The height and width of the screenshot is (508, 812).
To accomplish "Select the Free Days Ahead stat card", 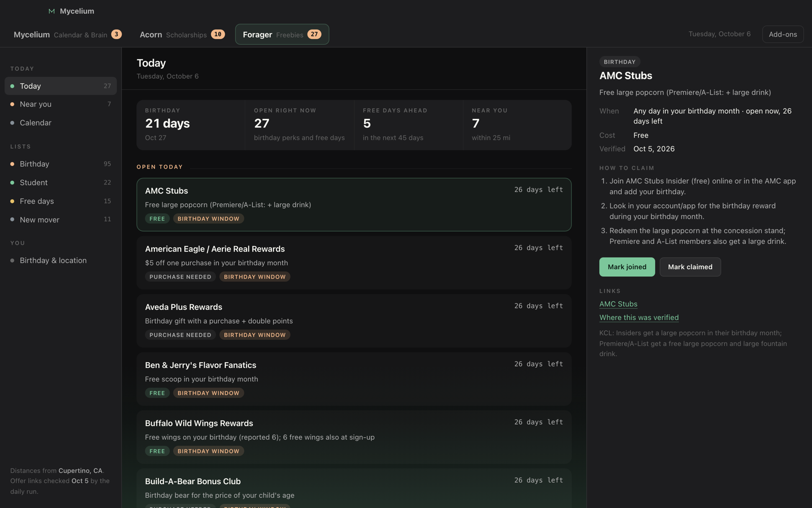I will pos(409,125).
